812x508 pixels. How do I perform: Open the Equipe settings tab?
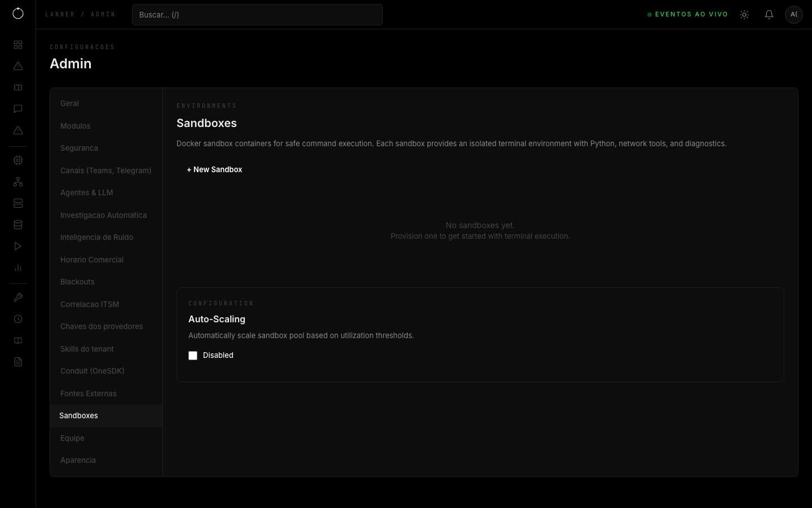(106, 438)
